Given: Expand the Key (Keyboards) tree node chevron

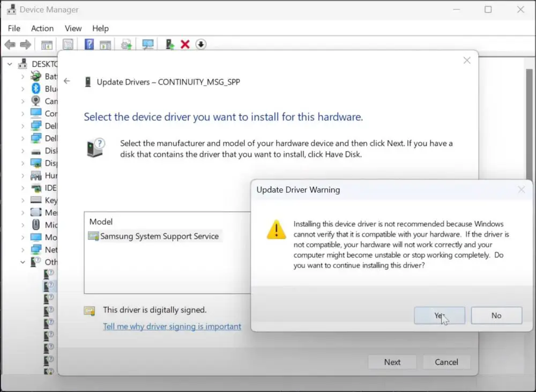Looking at the screenshot, I should point(23,200).
